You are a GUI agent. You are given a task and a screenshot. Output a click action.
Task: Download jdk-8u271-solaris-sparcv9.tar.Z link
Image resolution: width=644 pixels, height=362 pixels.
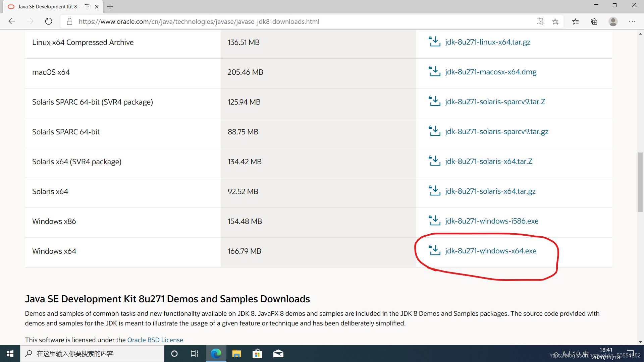click(x=495, y=102)
